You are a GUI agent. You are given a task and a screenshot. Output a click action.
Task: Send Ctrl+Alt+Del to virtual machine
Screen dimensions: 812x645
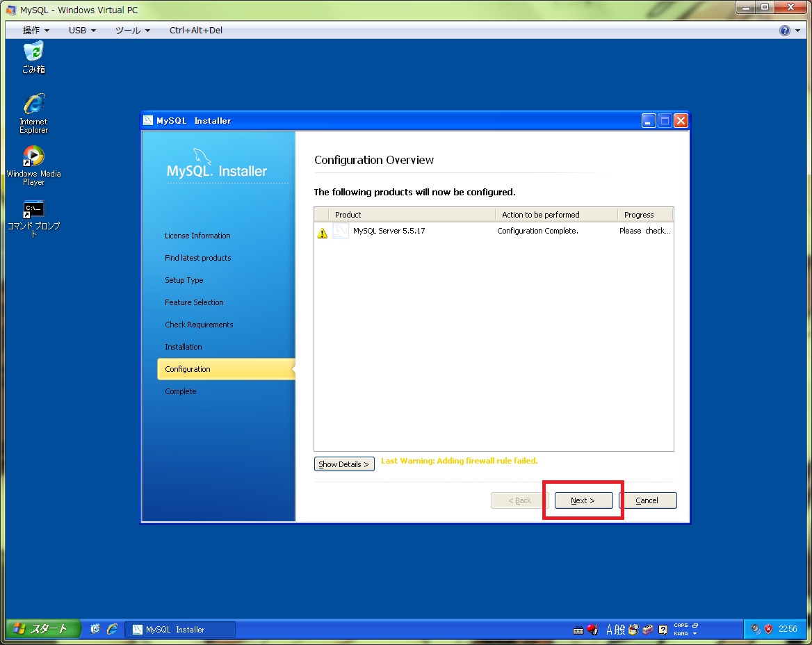(196, 31)
